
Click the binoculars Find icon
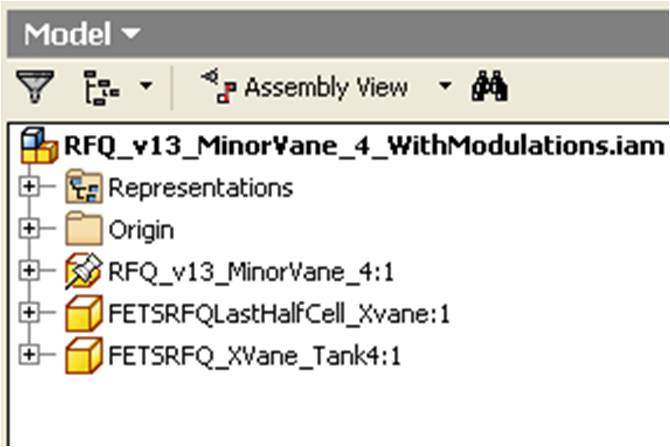pos(490,86)
